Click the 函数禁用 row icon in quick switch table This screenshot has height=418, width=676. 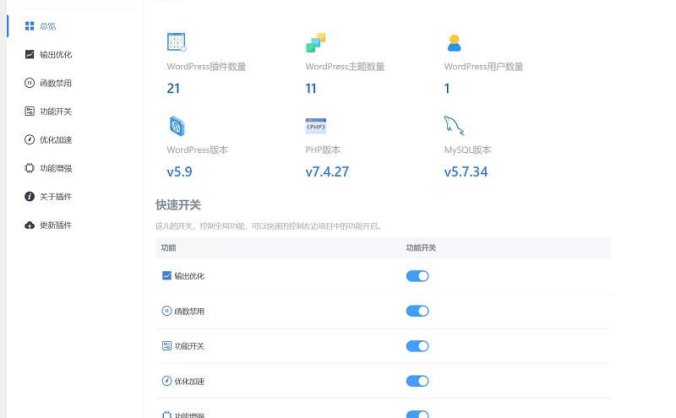coord(167,311)
